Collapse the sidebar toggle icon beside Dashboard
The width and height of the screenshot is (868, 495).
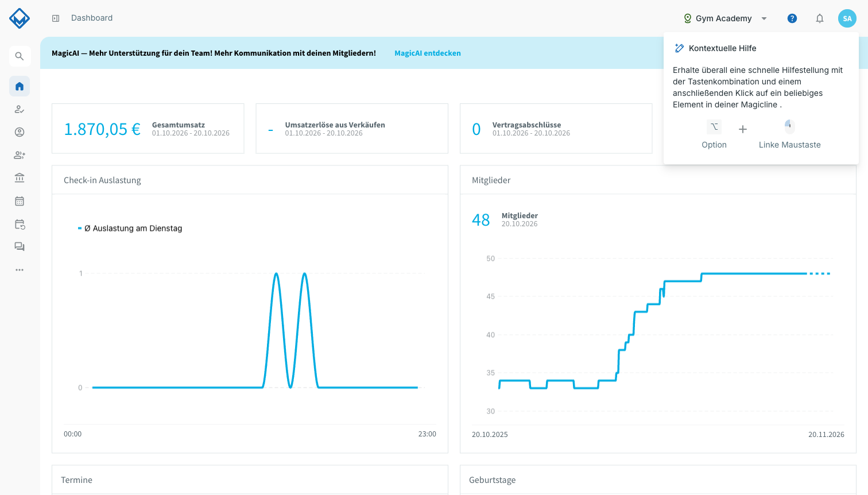click(56, 18)
